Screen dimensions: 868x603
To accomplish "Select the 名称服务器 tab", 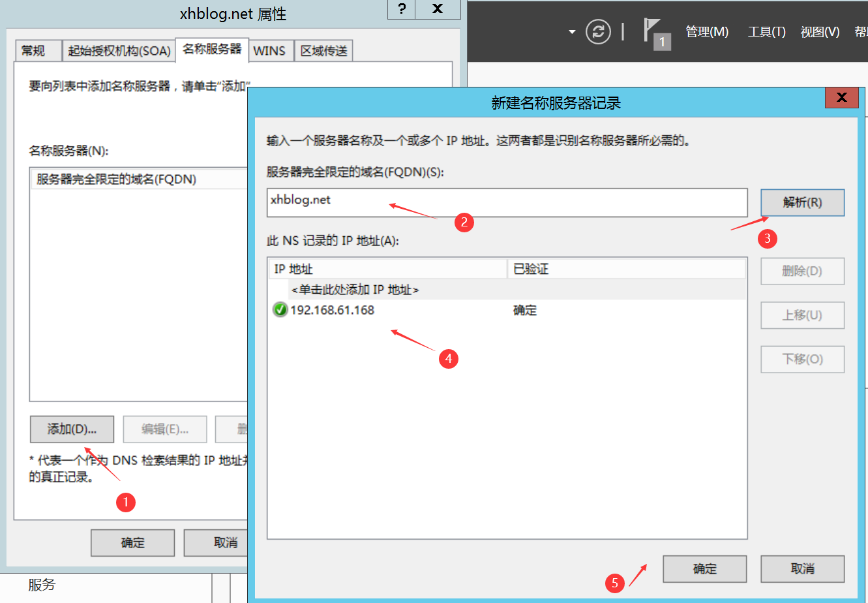I will point(212,49).
